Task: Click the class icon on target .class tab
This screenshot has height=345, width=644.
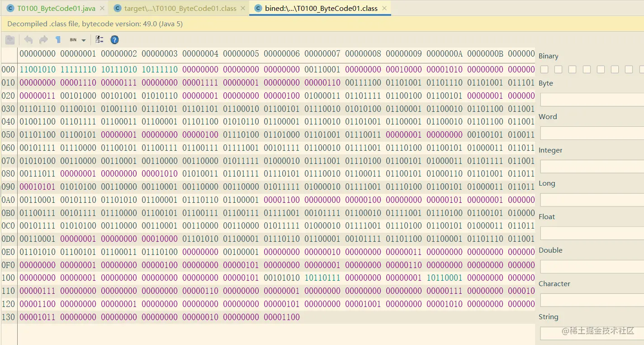Action: [x=118, y=8]
